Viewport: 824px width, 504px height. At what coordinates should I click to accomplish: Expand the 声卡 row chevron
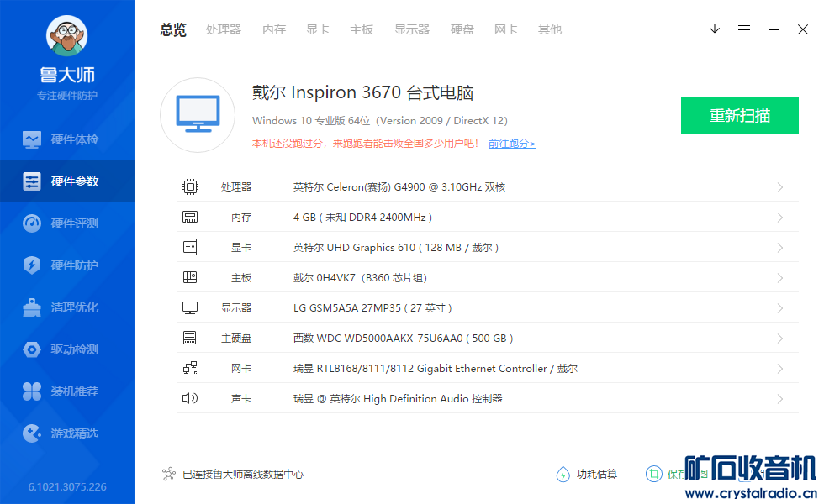pyautogui.click(x=780, y=398)
